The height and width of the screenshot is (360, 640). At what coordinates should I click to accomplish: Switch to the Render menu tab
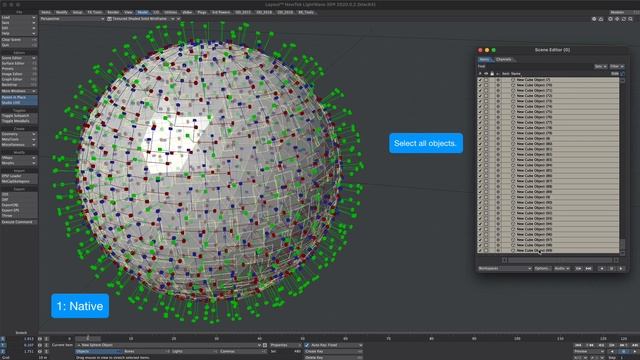click(113, 13)
